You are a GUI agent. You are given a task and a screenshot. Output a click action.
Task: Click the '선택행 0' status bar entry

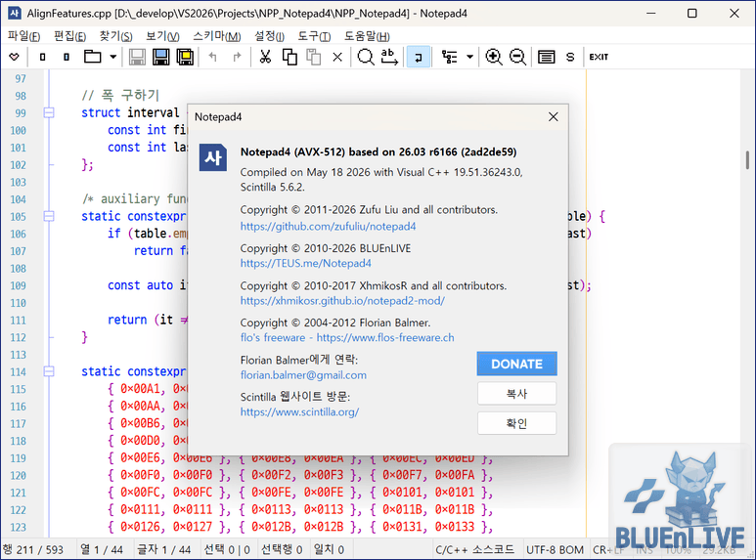[x=282, y=549]
